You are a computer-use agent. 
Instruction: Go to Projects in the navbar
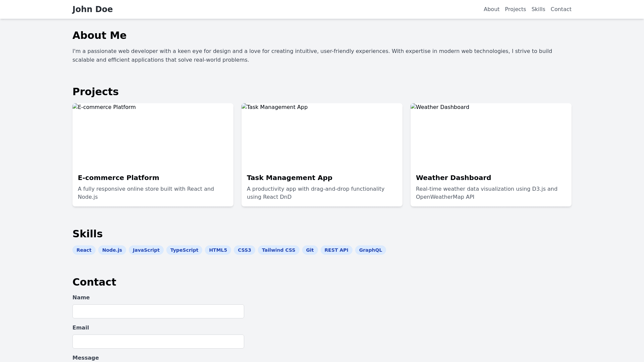point(515,9)
